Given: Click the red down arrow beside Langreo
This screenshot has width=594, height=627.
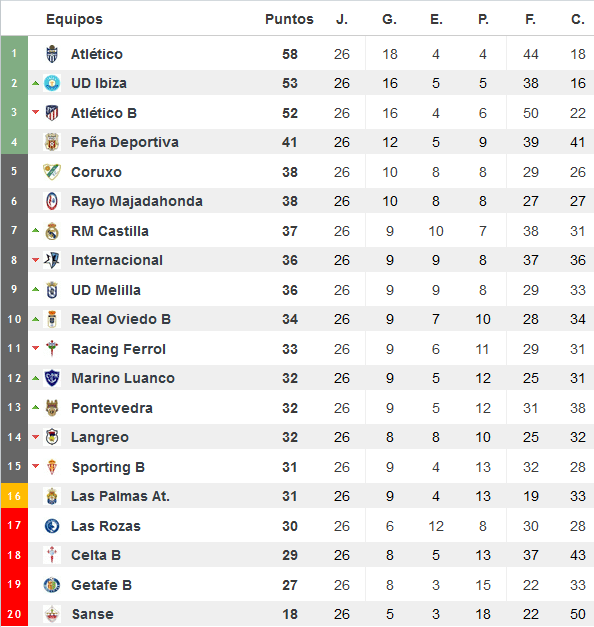Looking at the screenshot, I should [36, 437].
